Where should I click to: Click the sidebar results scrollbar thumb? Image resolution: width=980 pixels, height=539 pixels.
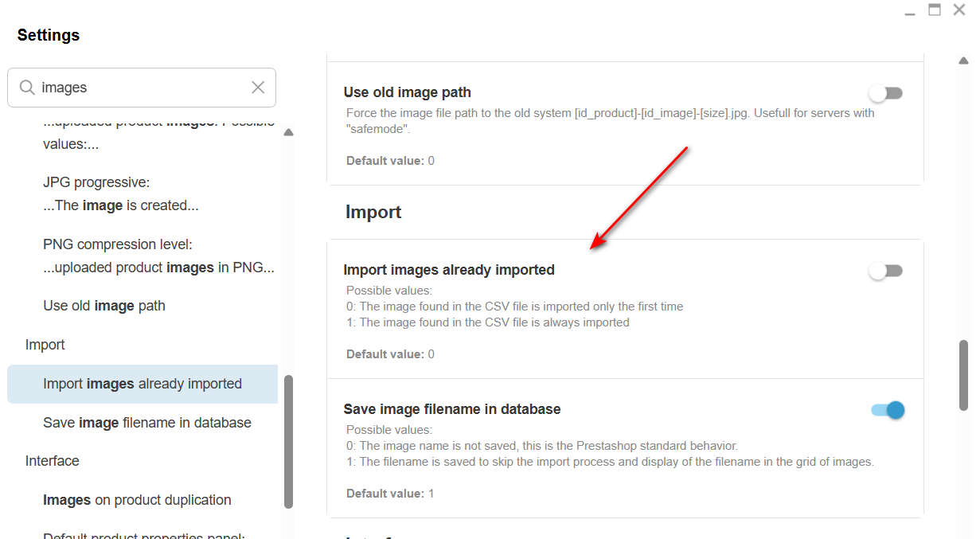click(x=289, y=441)
